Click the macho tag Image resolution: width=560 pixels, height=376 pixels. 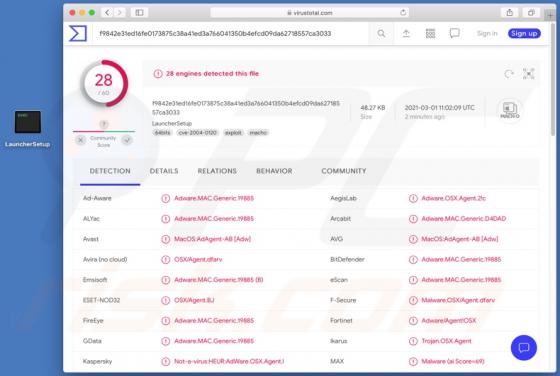(x=258, y=132)
